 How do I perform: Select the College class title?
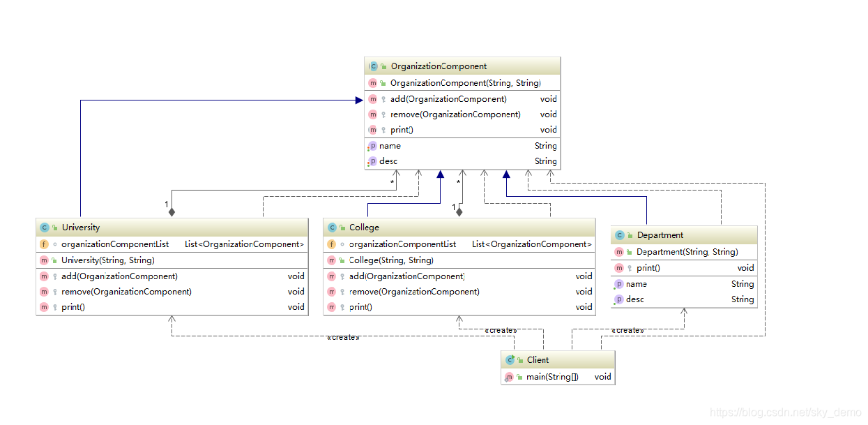coord(364,228)
